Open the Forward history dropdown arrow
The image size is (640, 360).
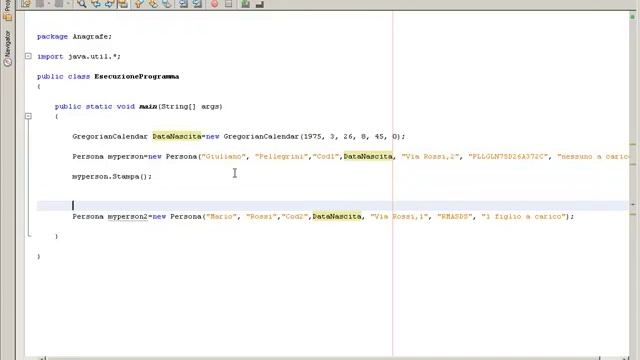pos(68,4)
